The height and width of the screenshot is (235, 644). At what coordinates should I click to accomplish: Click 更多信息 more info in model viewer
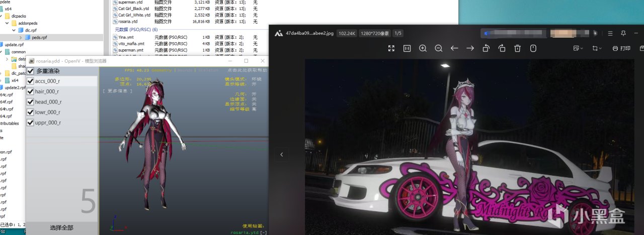117,91
